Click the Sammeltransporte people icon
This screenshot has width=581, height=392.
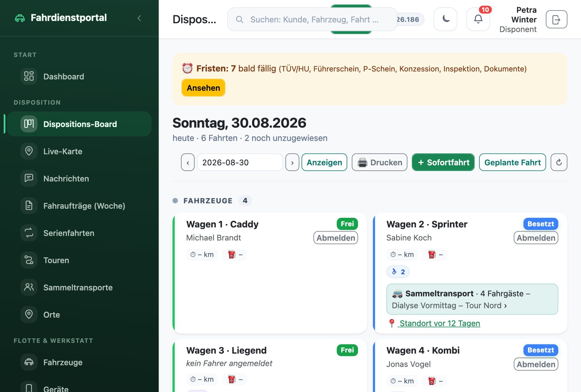tap(29, 287)
